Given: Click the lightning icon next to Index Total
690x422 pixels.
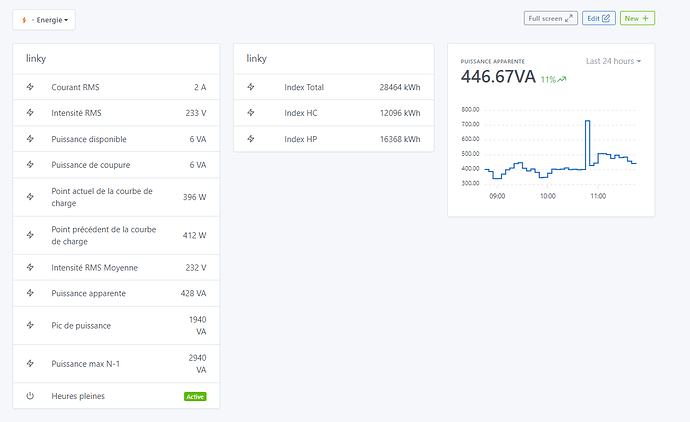Looking at the screenshot, I should tap(252, 87).
